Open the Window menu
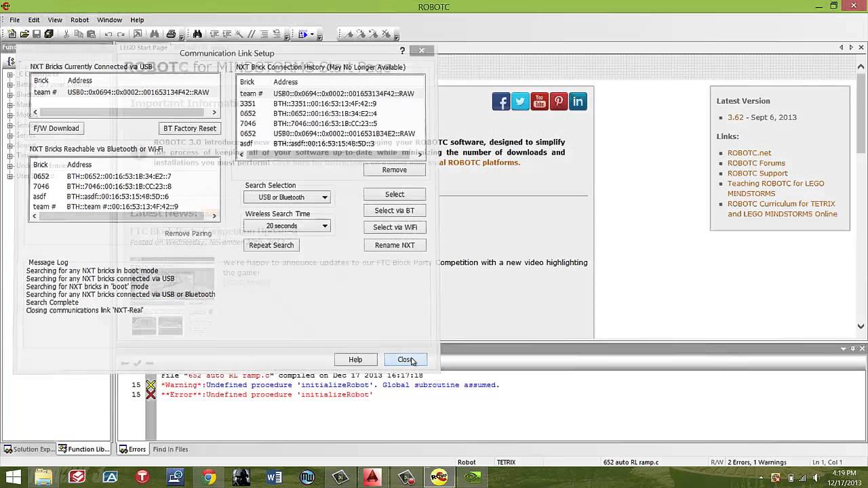The image size is (868, 488). pyautogui.click(x=109, y=20)
